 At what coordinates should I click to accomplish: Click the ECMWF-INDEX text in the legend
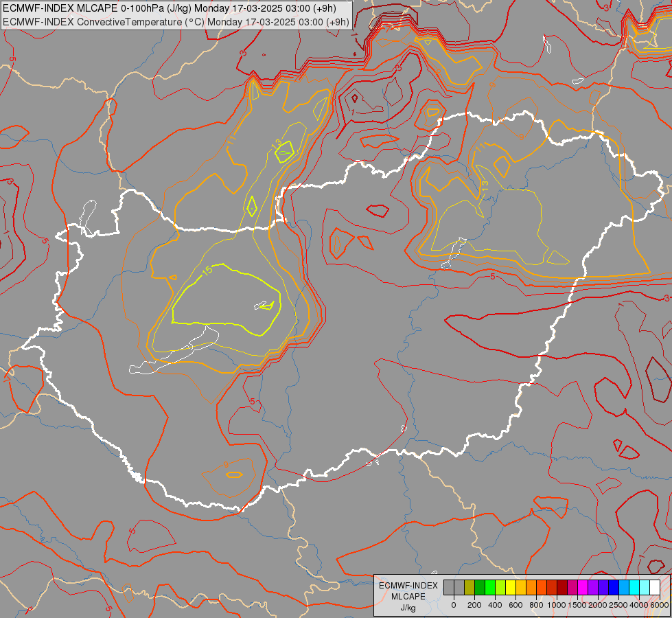[408, 586]
